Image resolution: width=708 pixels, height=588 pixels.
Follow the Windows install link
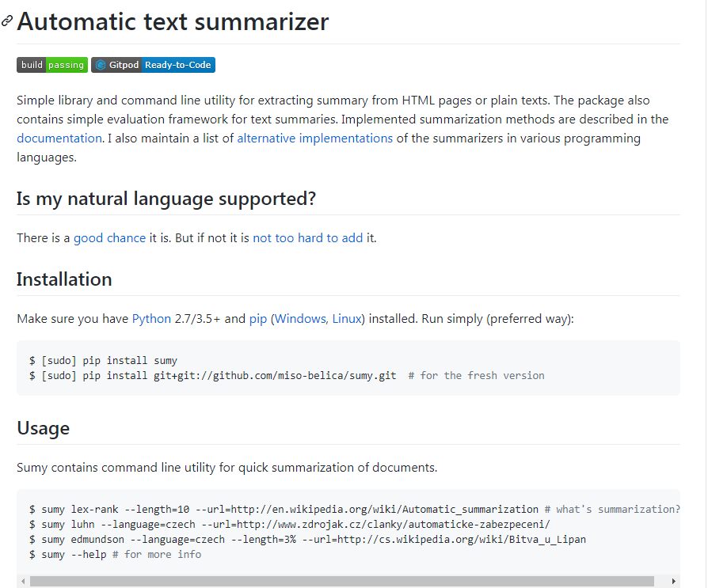pos(299,319)
